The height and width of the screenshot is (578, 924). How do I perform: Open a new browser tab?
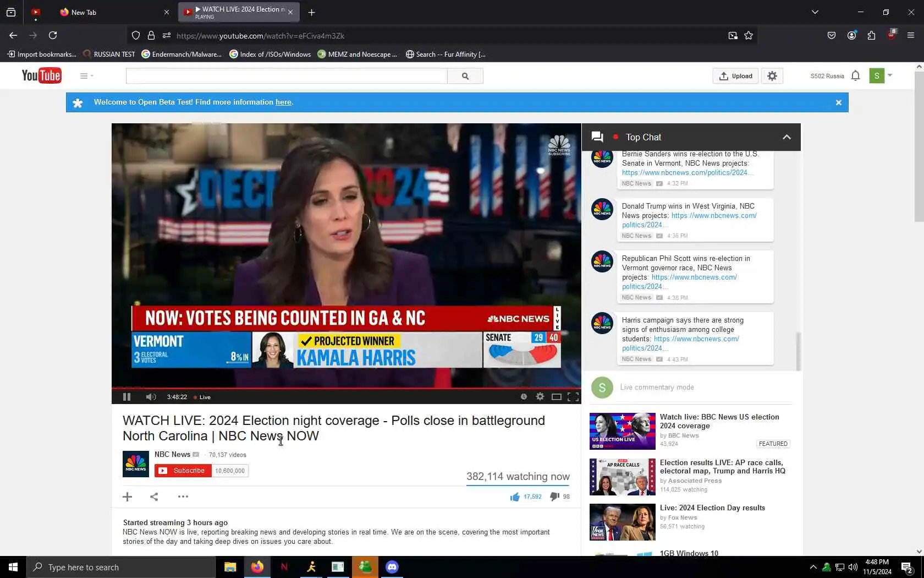tap(312, 12)
